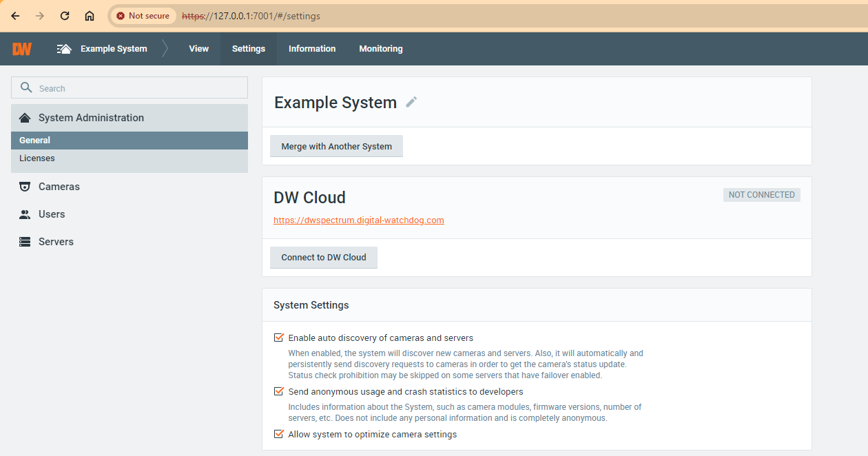Toggle allow system to optimize camera settings
Viewport: 868px width, 456px height.
point(279,434)
